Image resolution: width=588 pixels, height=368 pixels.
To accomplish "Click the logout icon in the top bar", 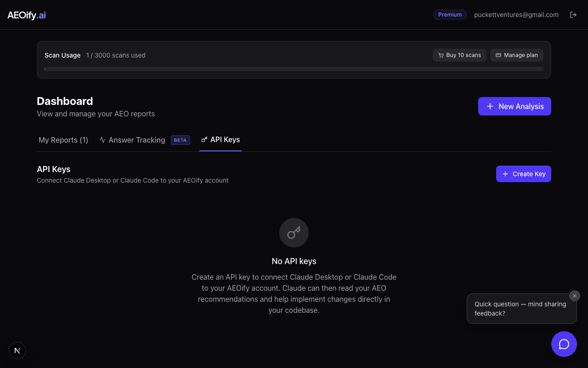I will coord(573,14).
